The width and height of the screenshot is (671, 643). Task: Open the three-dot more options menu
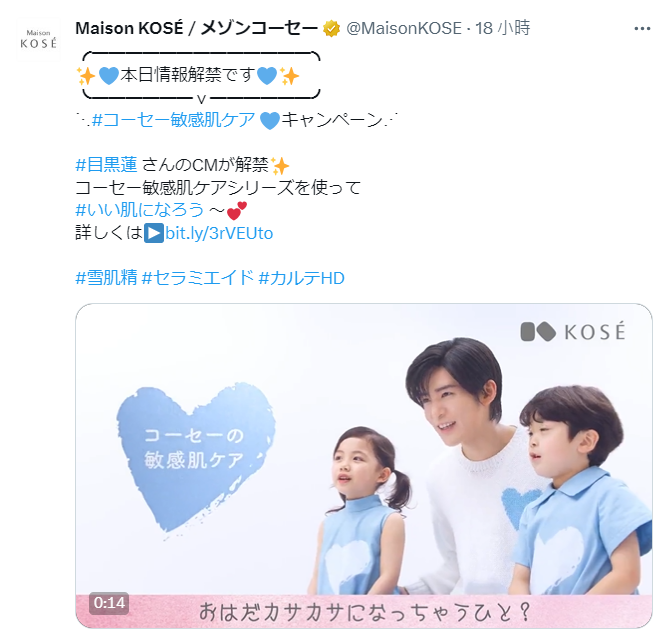point(642,29)
